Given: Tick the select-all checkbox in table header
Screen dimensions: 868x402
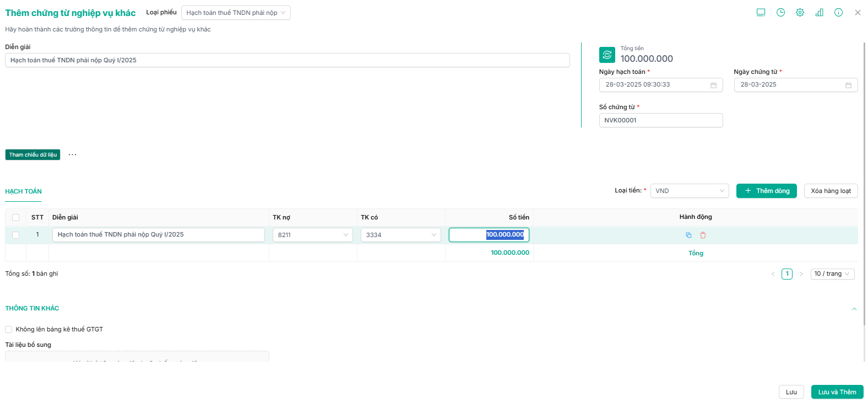Looking at the screenshot, I should pyautogui.click(x=15, y=217).
